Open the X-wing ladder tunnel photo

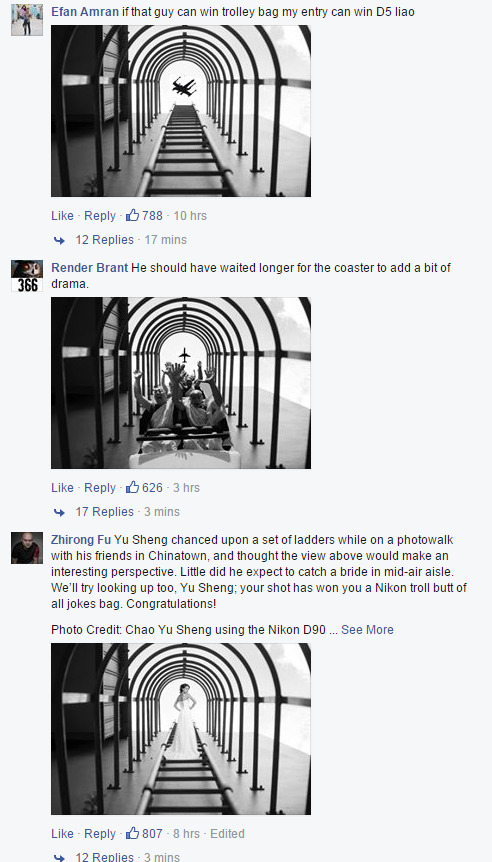coord(181,111)
